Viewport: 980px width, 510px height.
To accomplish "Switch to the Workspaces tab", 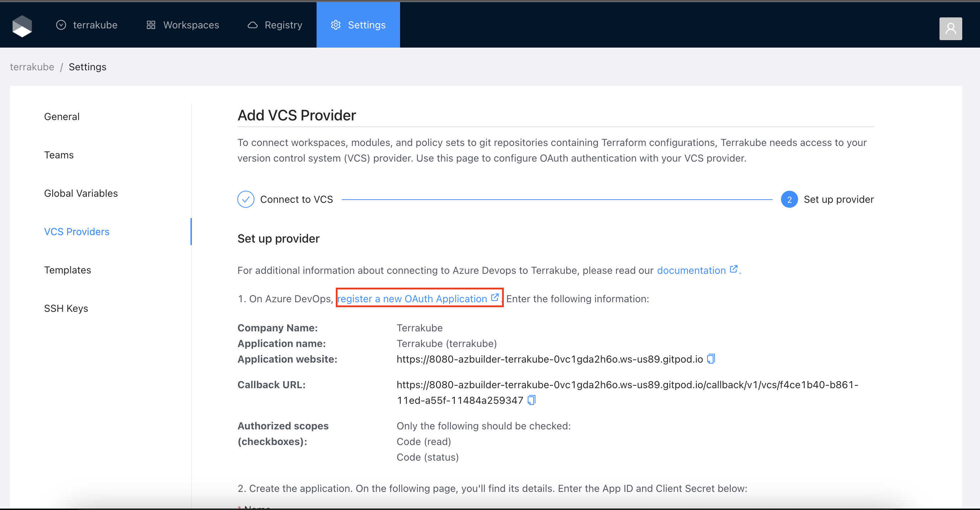I will click(190, 25).
